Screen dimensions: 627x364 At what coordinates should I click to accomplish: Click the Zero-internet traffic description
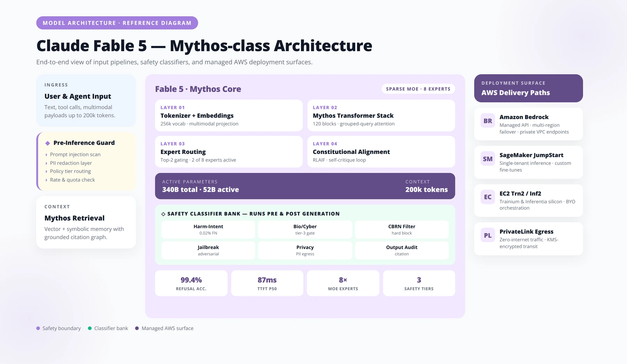coord(529,243)
